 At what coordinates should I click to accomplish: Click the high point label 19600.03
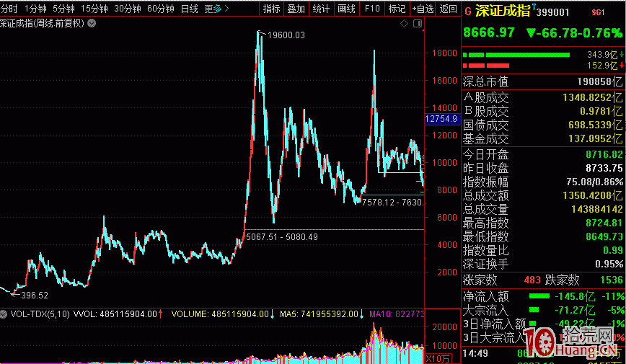286,35
